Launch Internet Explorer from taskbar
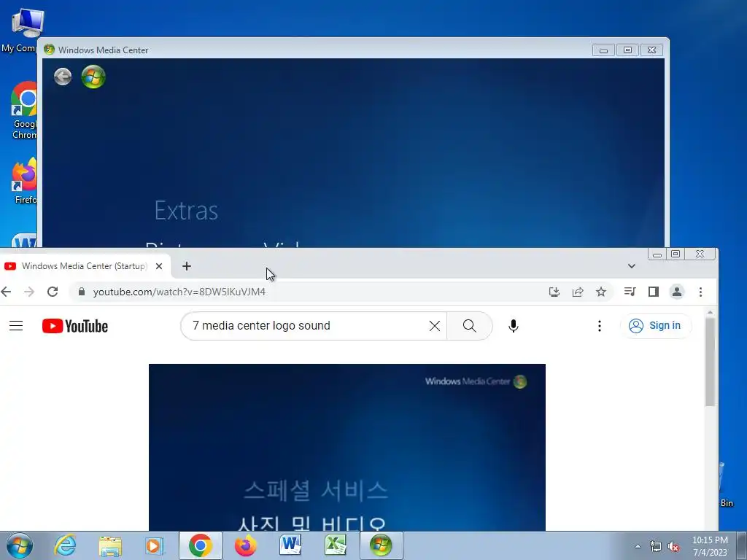747x560 pixels. point(65,545)
